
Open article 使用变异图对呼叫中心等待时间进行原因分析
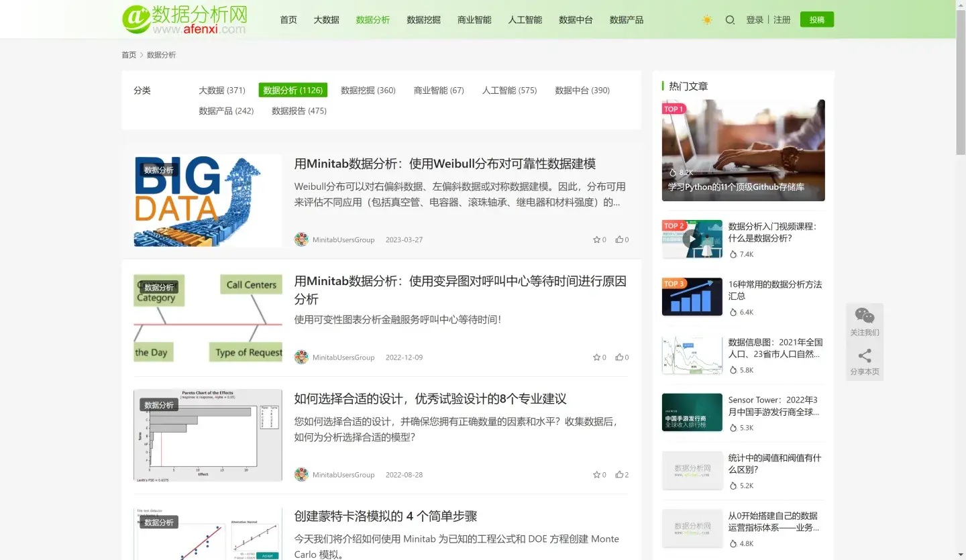pos(460,290)
